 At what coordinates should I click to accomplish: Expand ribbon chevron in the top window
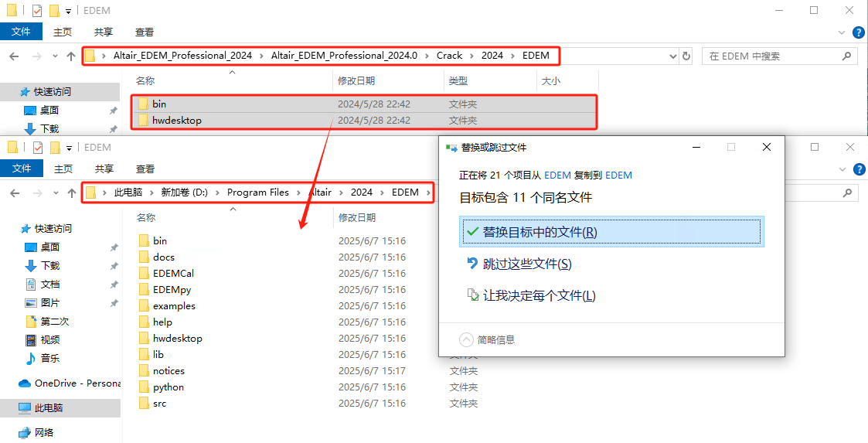pos(842,32)
